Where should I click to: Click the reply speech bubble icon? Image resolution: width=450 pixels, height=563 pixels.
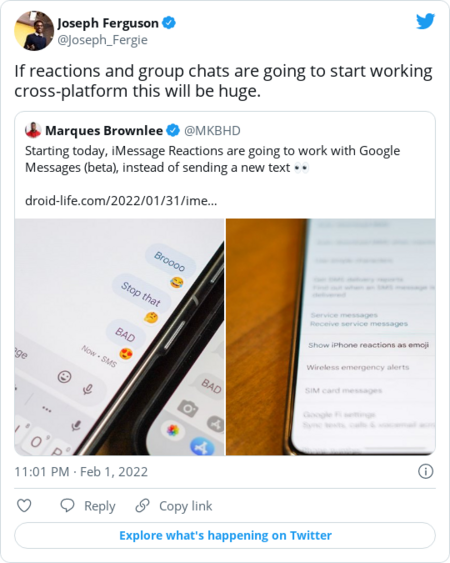click(x=67, y=506)
